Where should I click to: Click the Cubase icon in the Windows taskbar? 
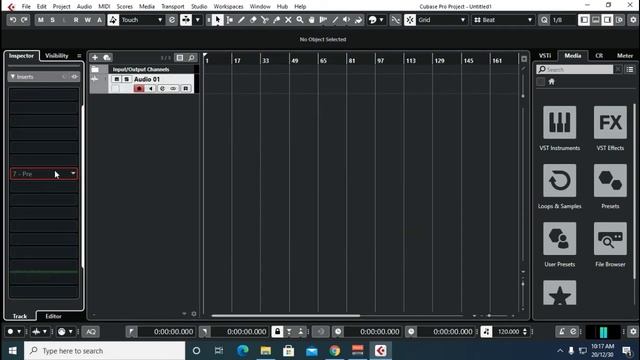(x=380, y=351)
